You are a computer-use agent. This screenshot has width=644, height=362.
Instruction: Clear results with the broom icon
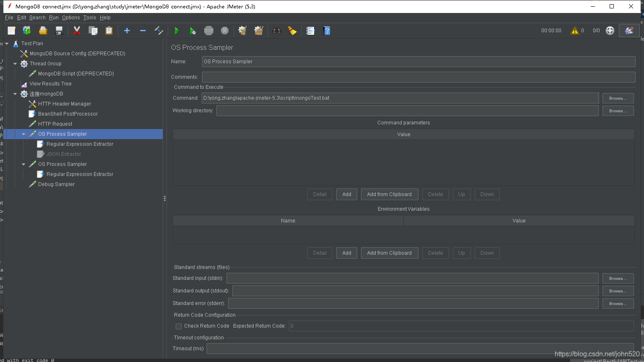tap(242, 31)
